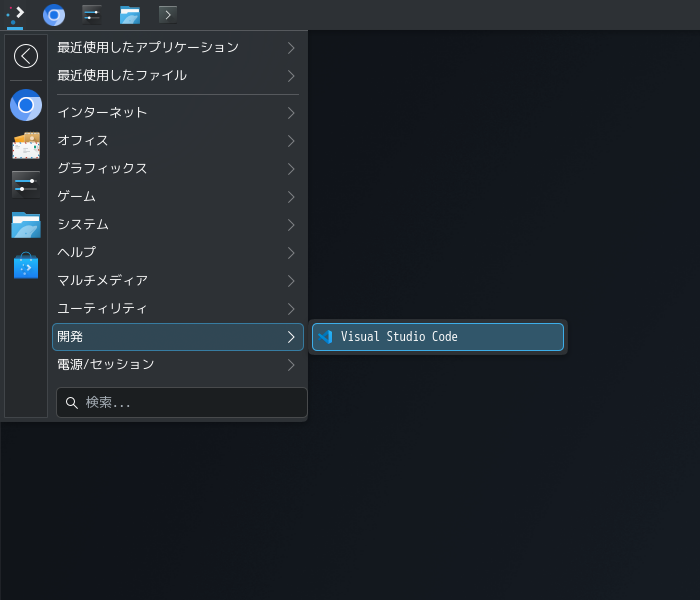Expand the chevron beside 開発
This screenshot has width=700, height=600.
tap(291, 337)
